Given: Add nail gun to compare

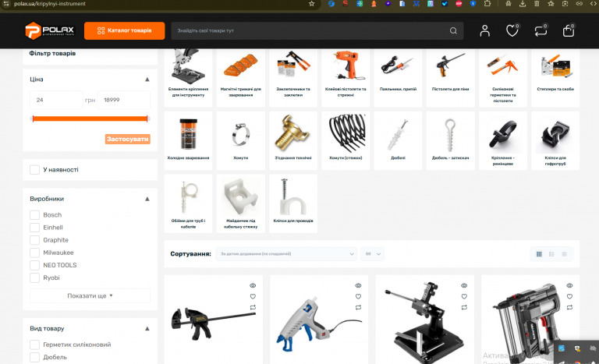Looking at the screenshot, I should pos(569,307).
